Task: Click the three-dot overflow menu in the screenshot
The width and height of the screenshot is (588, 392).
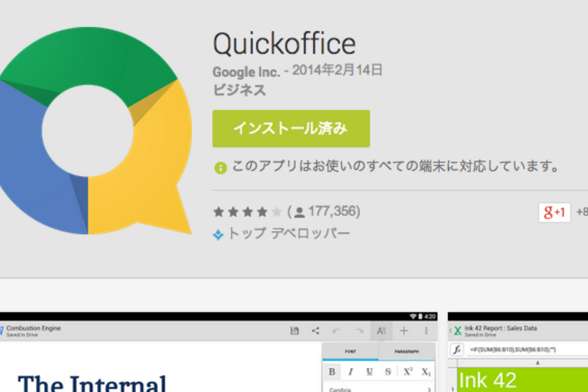Action: (x=426, y=331)
